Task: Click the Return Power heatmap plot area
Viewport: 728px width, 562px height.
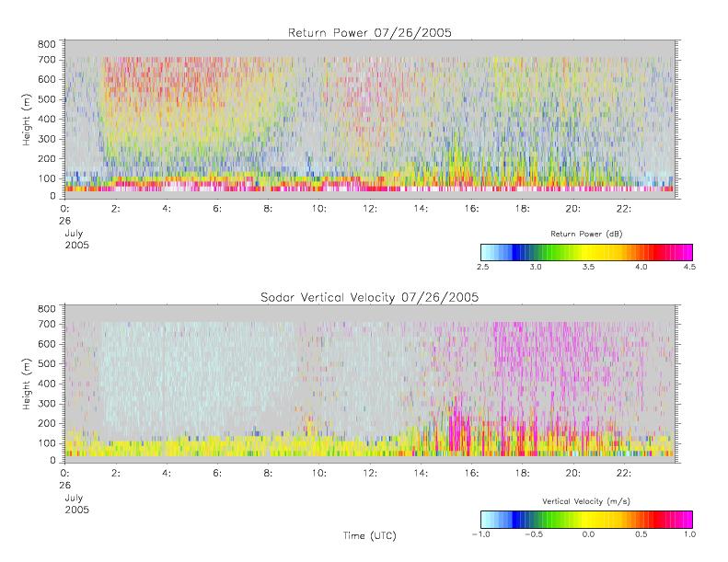Action: (x=370, y=120)
